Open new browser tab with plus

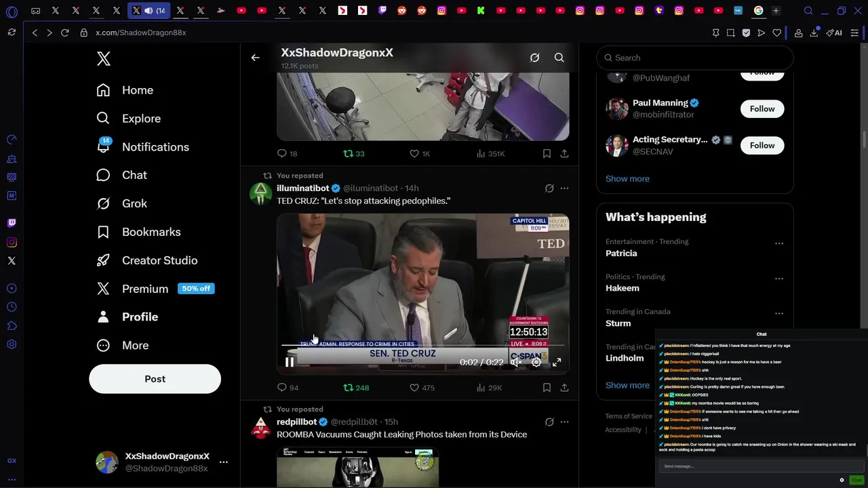point(776,11)
